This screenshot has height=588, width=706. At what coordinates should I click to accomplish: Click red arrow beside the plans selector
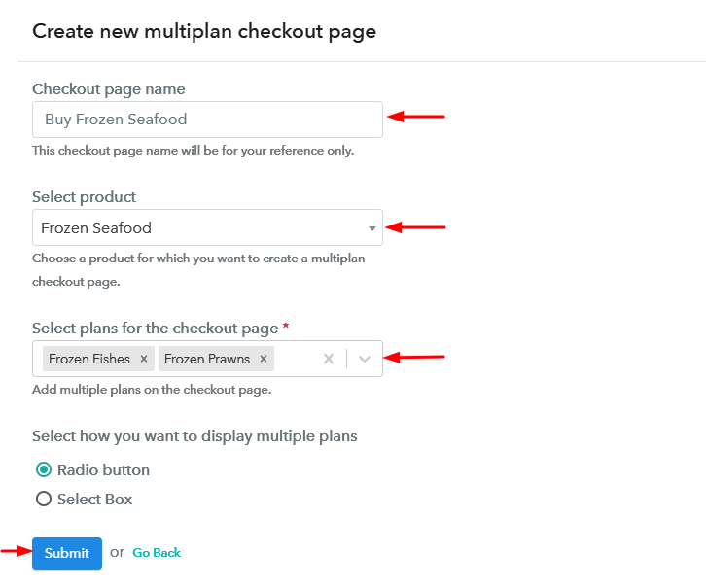pyautogui.click(x=416, y=357)
